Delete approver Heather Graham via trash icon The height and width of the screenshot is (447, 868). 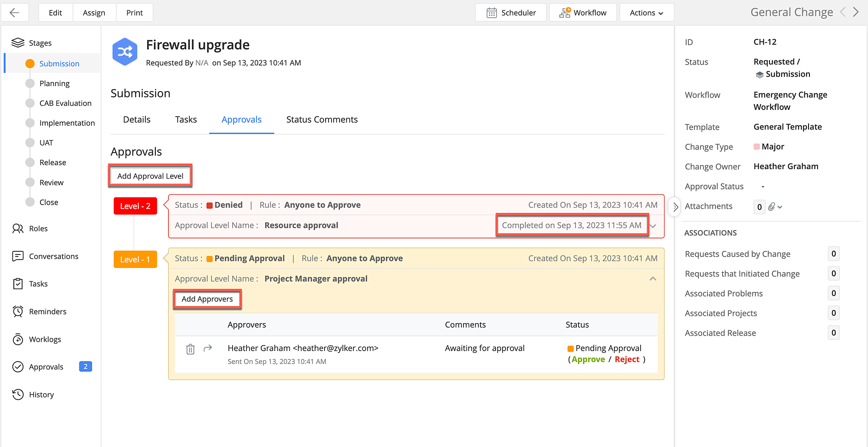tap(190, 349)
